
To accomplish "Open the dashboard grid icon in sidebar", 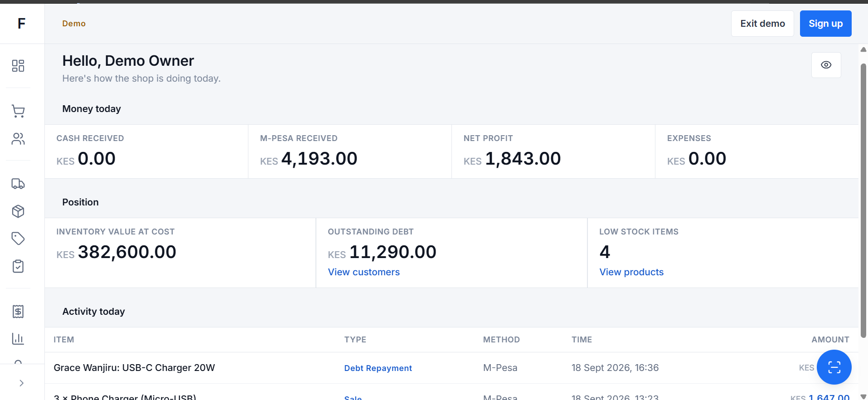I will click(18, 66).
